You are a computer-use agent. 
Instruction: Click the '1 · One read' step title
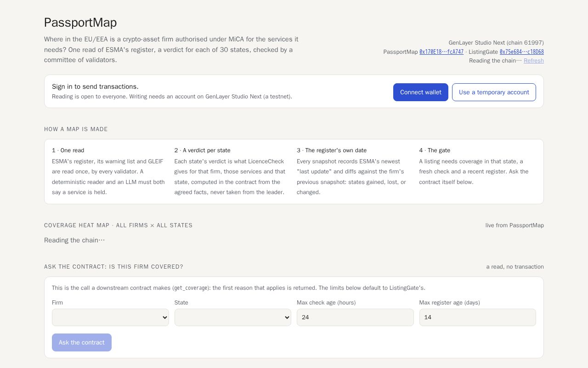(68, 150)
